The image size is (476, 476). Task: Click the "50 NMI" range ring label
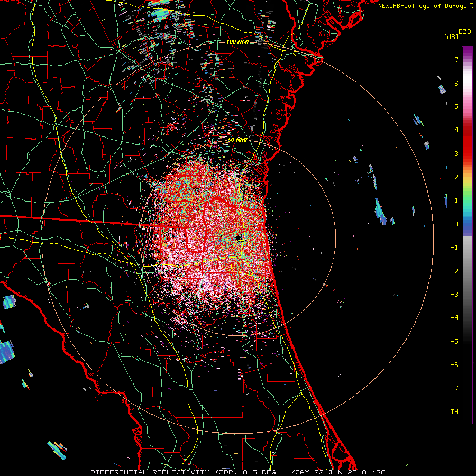click(237, 140)
